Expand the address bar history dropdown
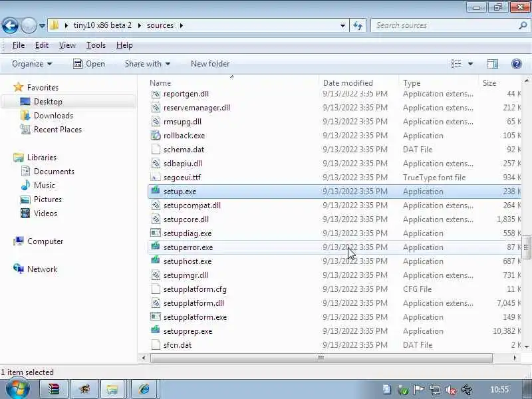The image size is (532, 399). click(x=342, y=25)
